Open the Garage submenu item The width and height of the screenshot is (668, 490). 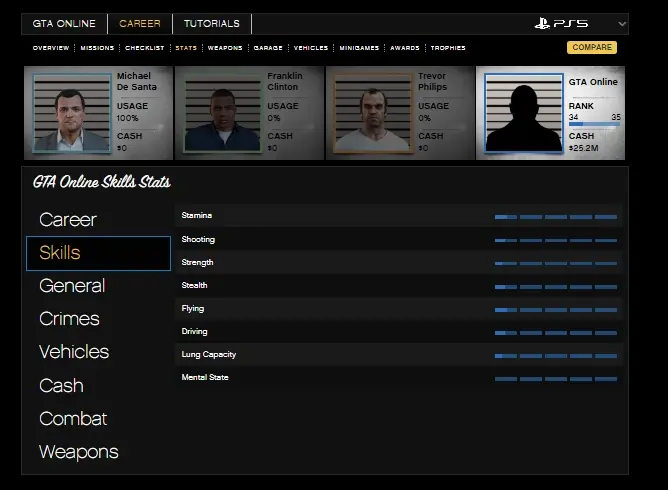[x=267, y=48]
